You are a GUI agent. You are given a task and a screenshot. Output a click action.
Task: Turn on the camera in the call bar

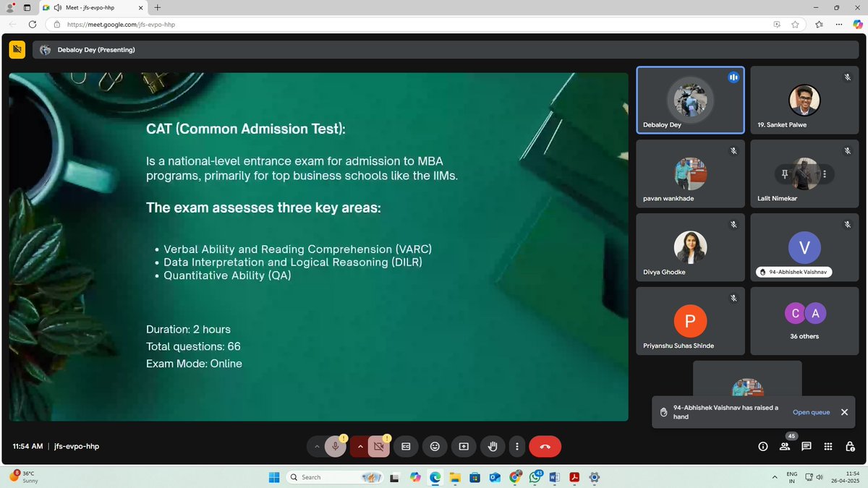378,447
